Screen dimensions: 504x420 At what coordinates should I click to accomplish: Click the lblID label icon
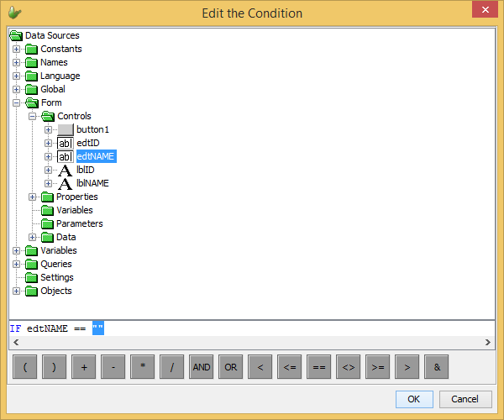[x=65, y=170]
